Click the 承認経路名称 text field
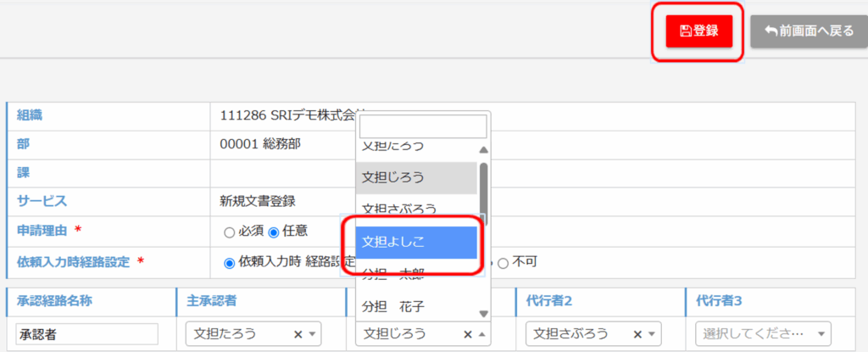 click(86, 334)
